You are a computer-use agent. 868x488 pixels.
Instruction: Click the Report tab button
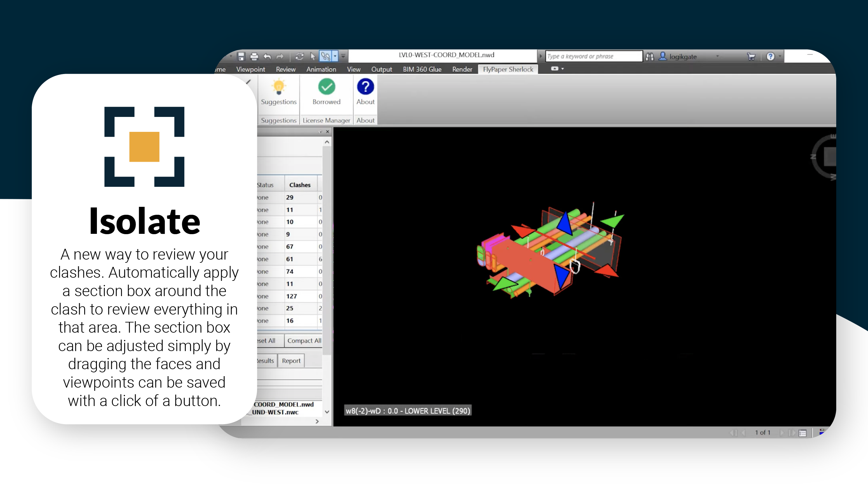point(291,361)
